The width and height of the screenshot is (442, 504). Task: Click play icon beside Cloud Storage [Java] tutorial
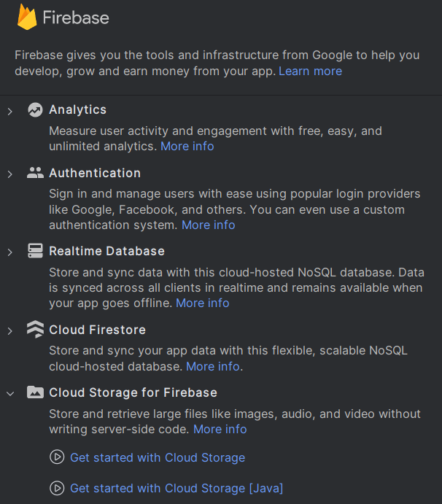(x=57, y=489)
